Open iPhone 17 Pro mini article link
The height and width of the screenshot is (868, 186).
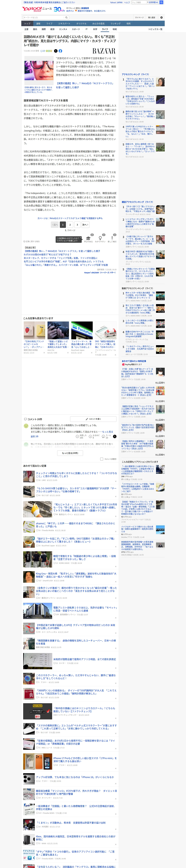[85, 760]
